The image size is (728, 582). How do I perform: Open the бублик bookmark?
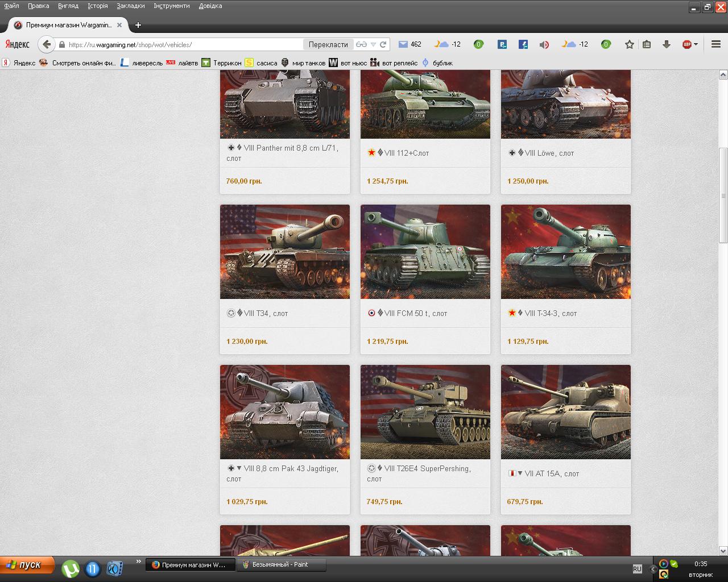tap(437, 63)
